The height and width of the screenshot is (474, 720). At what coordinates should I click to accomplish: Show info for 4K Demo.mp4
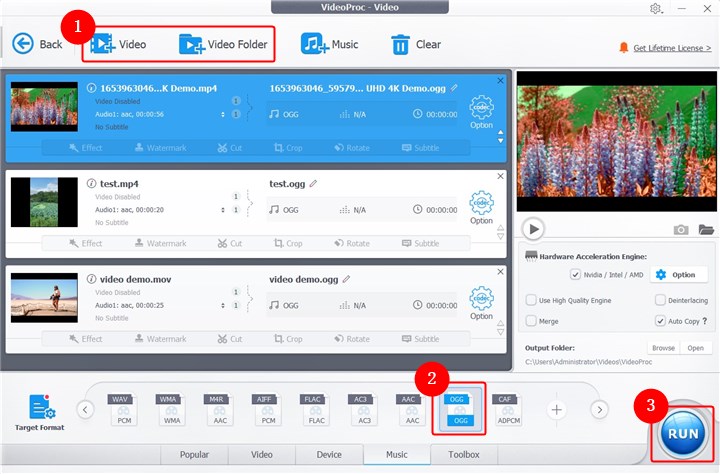[91, 88]
